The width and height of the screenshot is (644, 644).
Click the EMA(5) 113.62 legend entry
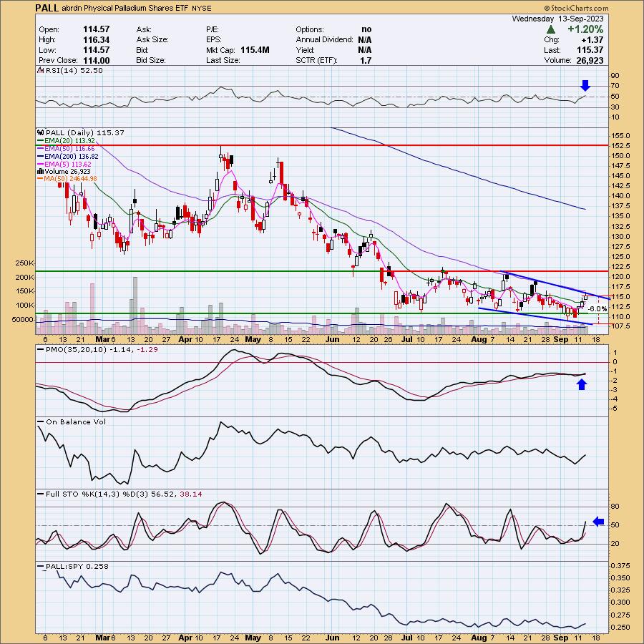pos(64,164)
